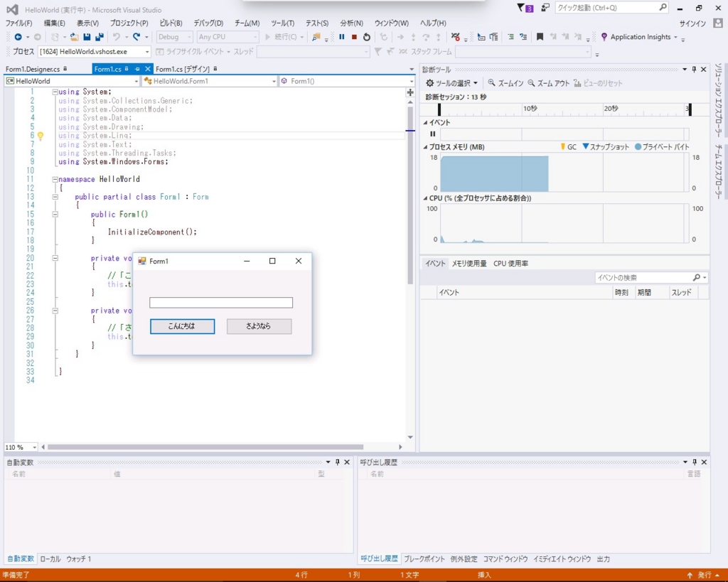
Task: Toggle auto-hide pin on 自動変数 panel
Action: [x=338, y=462]
